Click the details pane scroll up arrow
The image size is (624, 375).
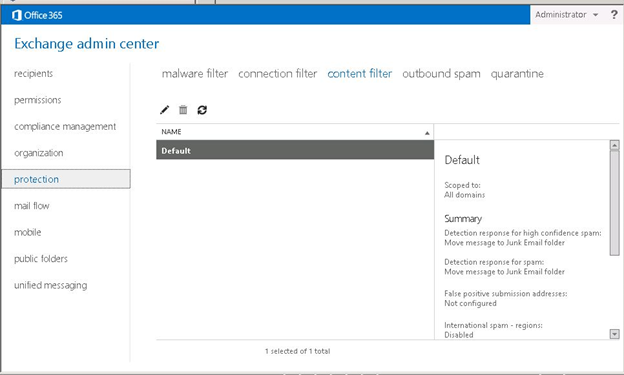click(614, 145)
